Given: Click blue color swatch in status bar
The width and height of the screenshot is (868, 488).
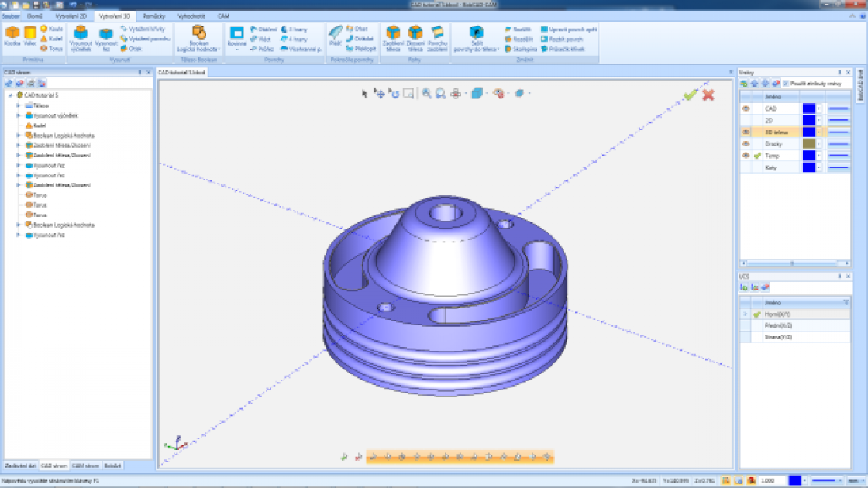Looking at the screenshot, I should 795,480.
